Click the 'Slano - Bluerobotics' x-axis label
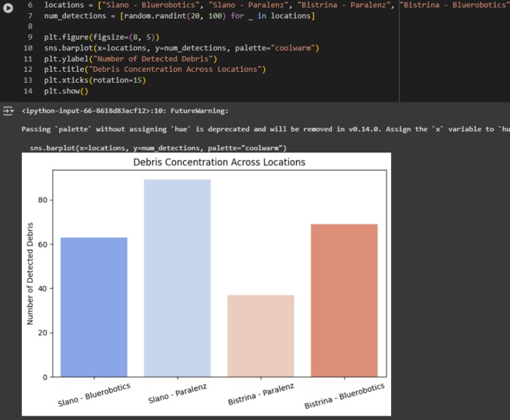 (94, 394)
